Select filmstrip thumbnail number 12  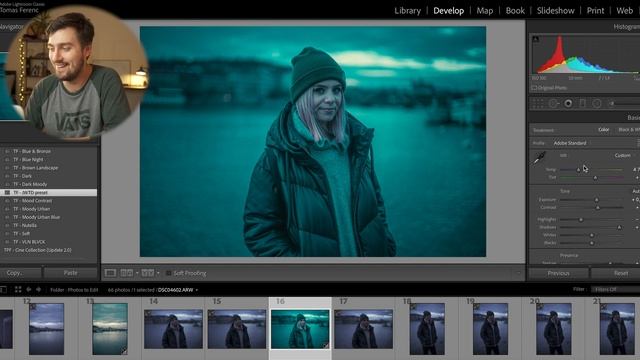[47, 329]
